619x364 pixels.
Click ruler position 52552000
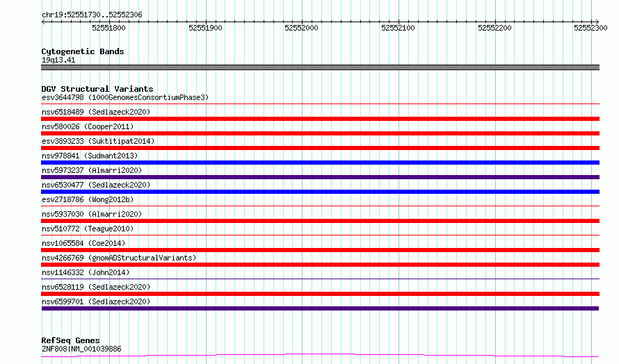pyautogui.click(x=301, y=28)
